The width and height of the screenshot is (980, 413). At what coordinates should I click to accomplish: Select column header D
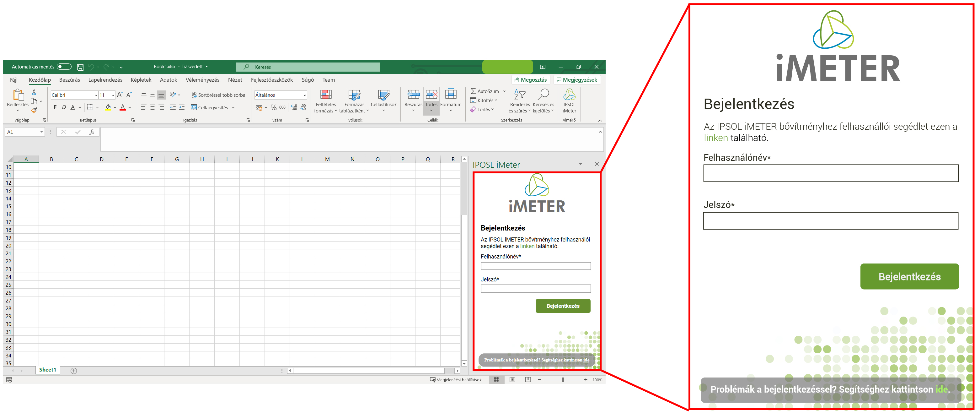[102, 159]
